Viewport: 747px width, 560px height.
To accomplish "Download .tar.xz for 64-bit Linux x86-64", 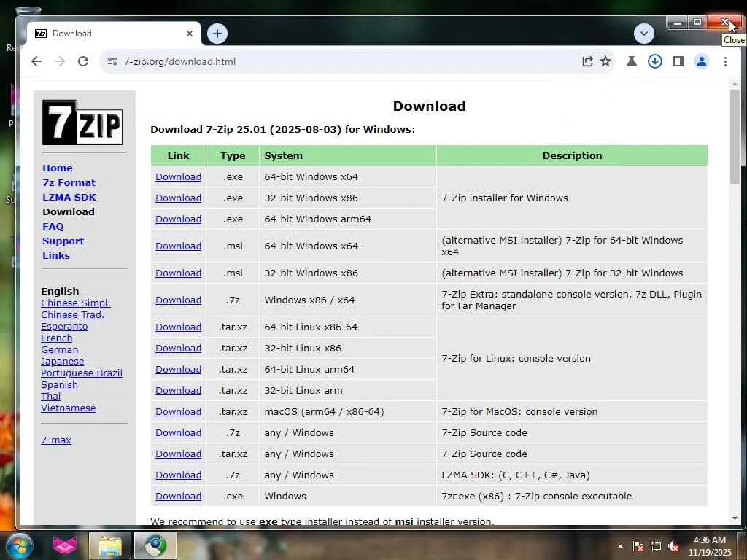I will [x=178, y=327].
